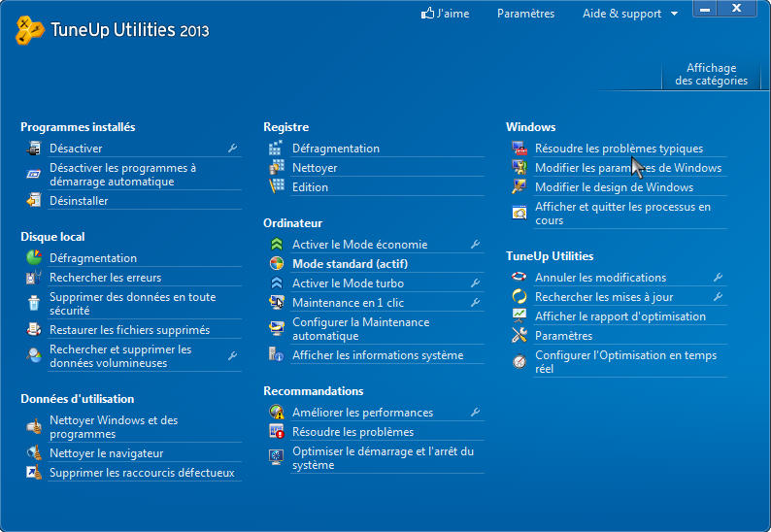
Task: Click the Registre Edition icon
Action: coord(277,186)
